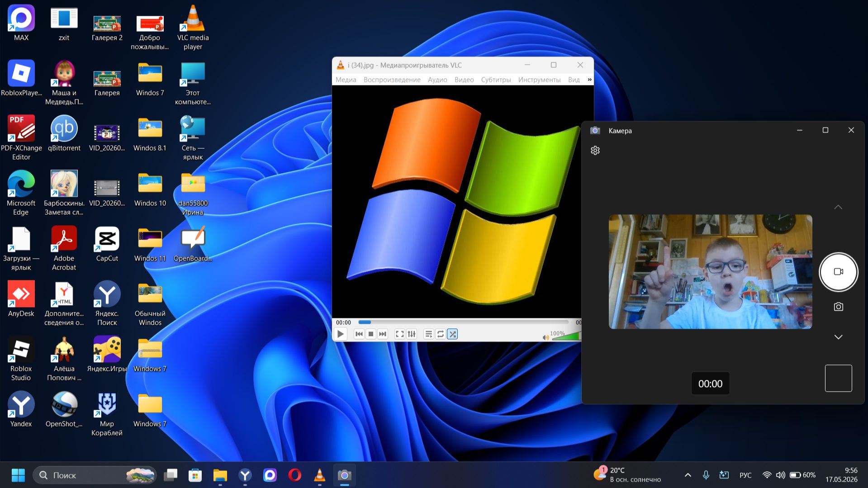This screenshot has height=488, width=868.
Task: Skip to next media in VLC
Action: point(383,334)
